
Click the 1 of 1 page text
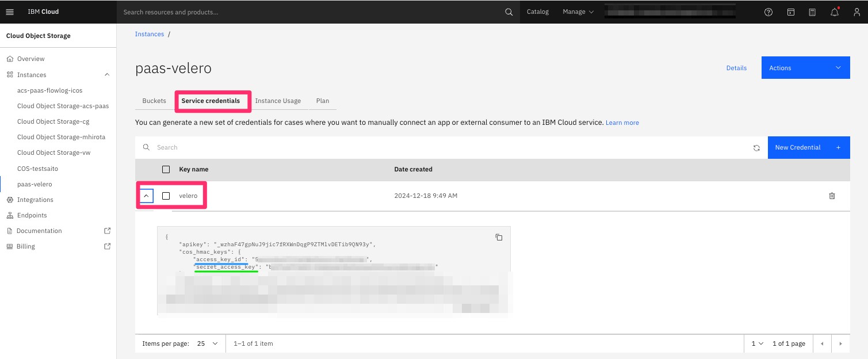pyautogui.click(x=789, y=343)
